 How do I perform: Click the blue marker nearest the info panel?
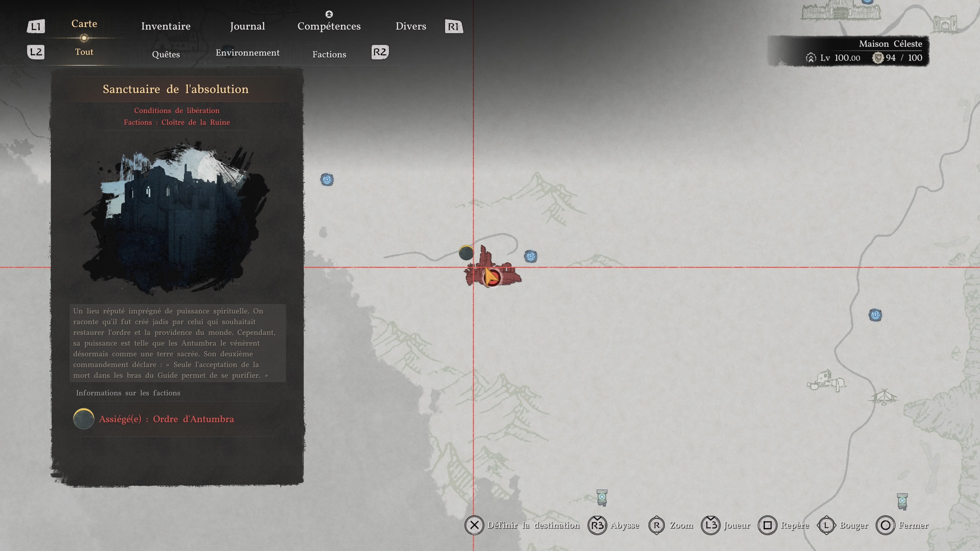pos(327,180)
